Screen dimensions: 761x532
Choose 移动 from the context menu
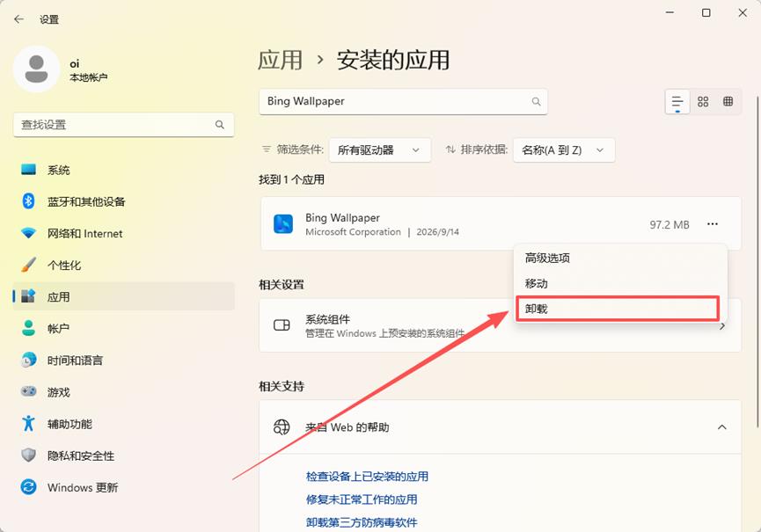tap(620, 283)
